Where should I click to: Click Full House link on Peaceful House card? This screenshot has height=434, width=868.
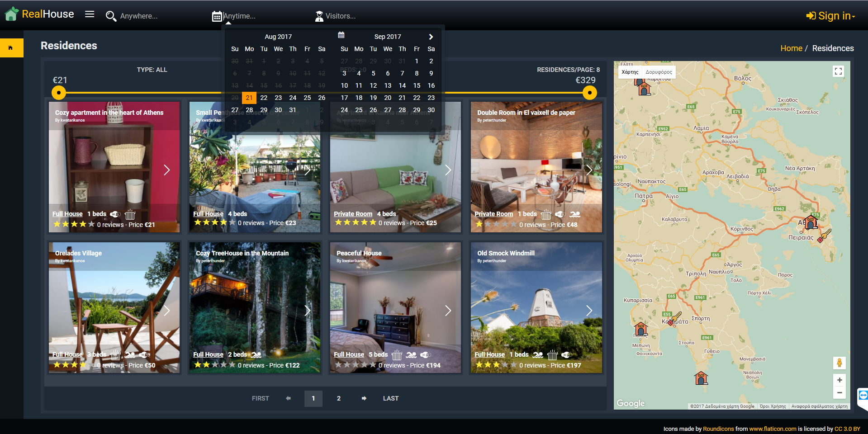(349, 354)
